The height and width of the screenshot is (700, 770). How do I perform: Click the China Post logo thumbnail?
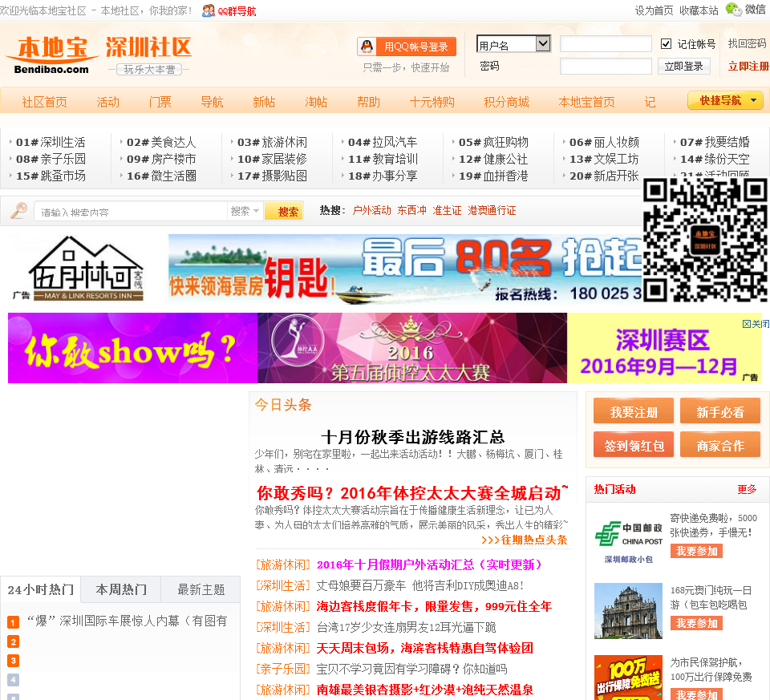tap(629, 540)
